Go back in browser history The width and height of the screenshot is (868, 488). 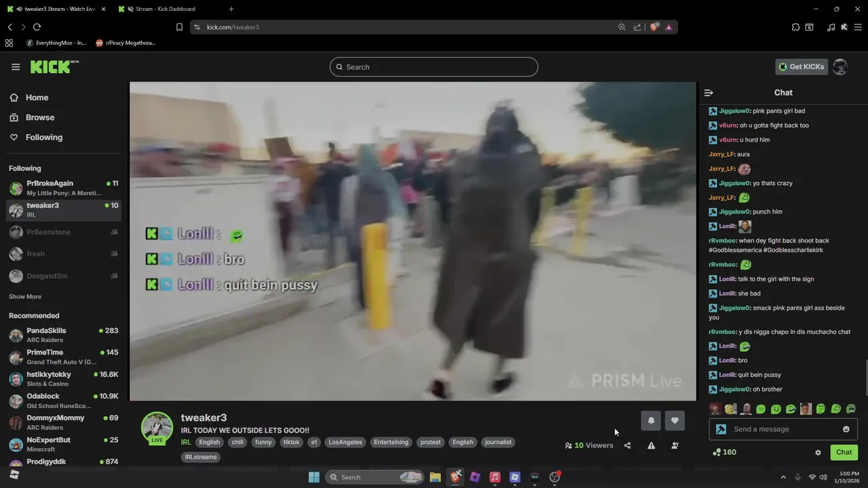(9, 27)
